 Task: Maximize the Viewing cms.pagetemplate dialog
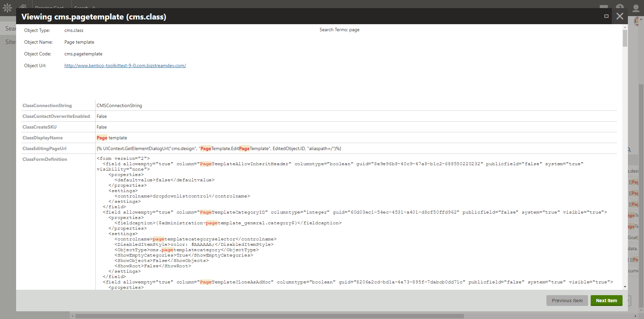pyautogui.click(x=606, y=16)
